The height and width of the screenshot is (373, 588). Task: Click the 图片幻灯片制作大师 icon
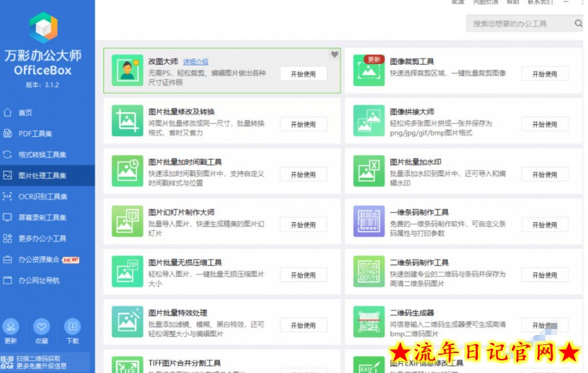click(x=127, y=221)
